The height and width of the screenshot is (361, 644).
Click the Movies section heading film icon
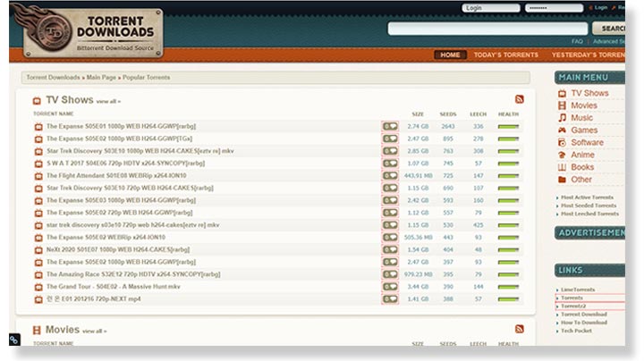point(37,330)
